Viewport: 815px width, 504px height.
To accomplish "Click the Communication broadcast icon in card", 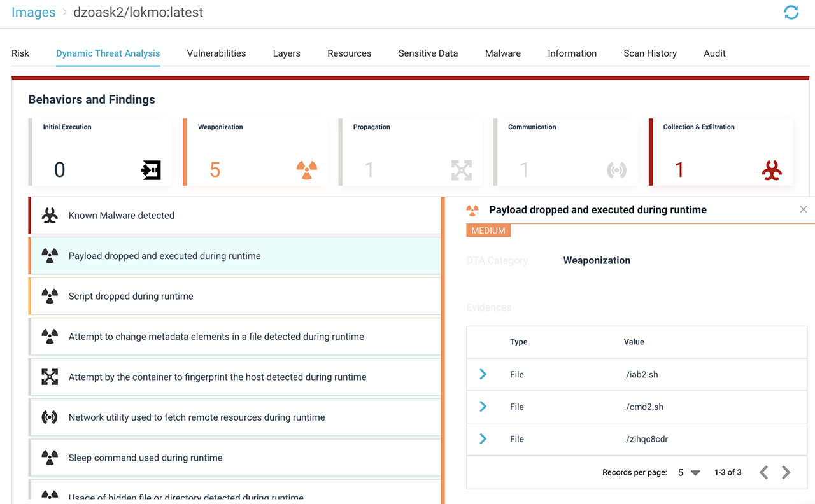I will coord(616,170).
